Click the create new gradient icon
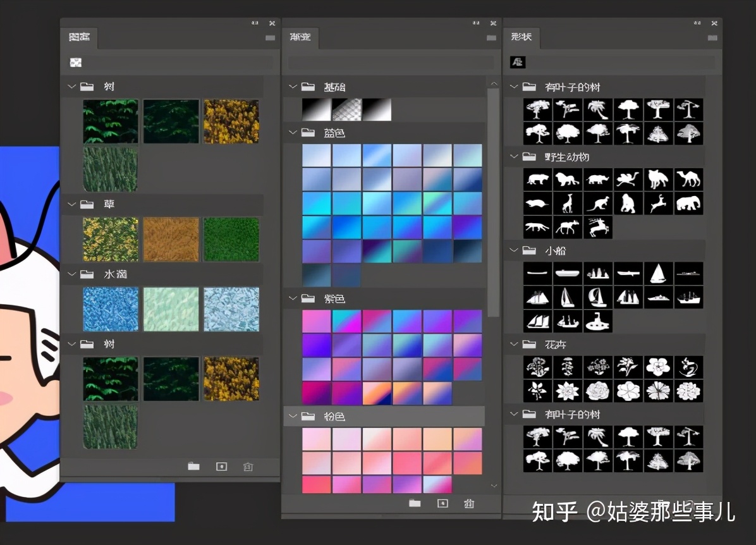Screen dimensions: 756x545 pyautogui.click(x=442, y=503)
